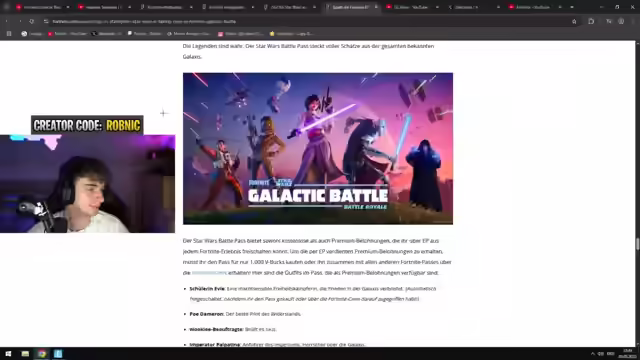Reload the page with the refresh icon

pyautogui.click(x=32, y=21)
